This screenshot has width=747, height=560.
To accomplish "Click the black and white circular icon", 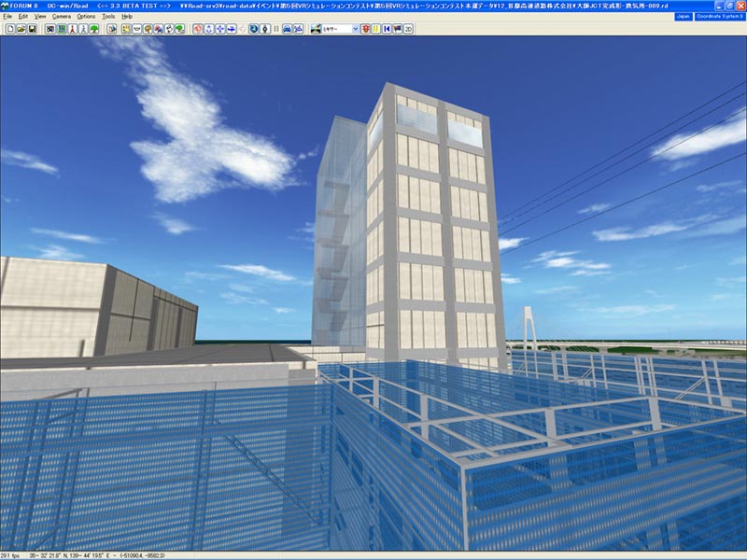I will (169, 29).
